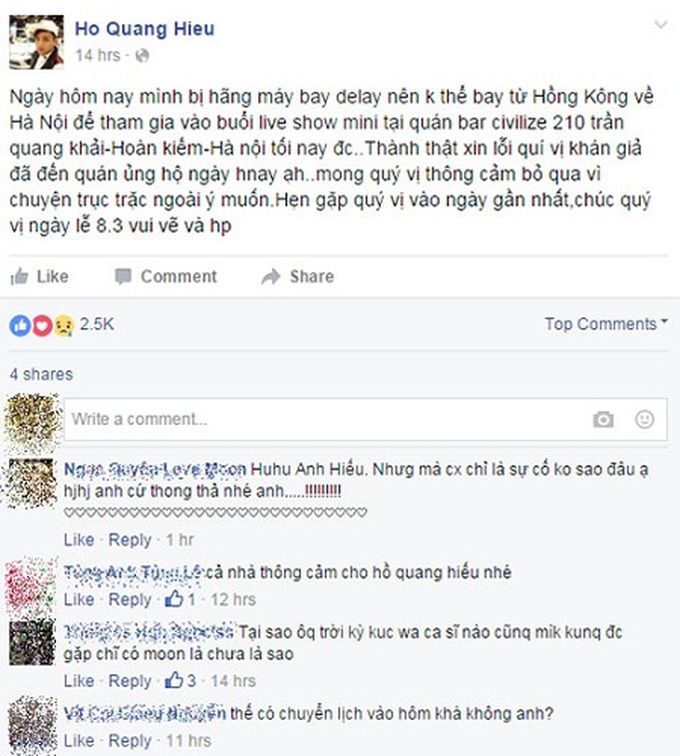
Task: Click the blue Like reaction icon beside 2.5K
Action: 20,325
